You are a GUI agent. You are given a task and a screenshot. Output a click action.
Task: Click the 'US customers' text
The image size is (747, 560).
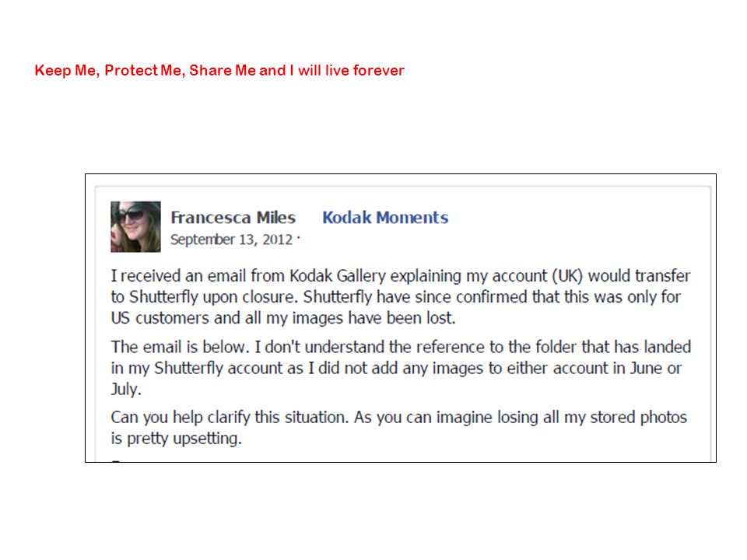(160, 317)
